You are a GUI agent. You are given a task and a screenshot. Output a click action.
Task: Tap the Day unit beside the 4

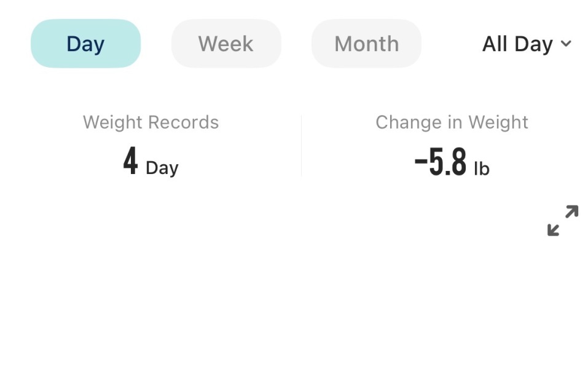(162, 168)
